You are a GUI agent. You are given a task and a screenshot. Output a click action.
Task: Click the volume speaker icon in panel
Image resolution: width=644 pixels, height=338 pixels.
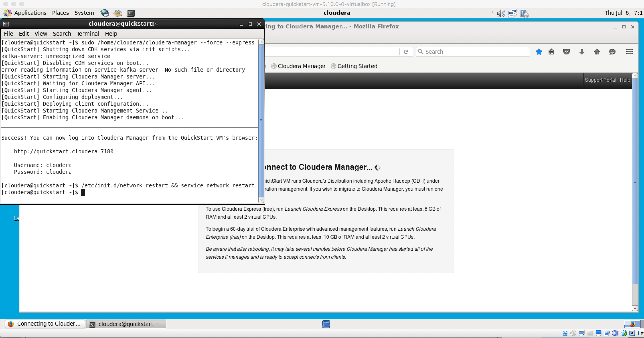500,13
